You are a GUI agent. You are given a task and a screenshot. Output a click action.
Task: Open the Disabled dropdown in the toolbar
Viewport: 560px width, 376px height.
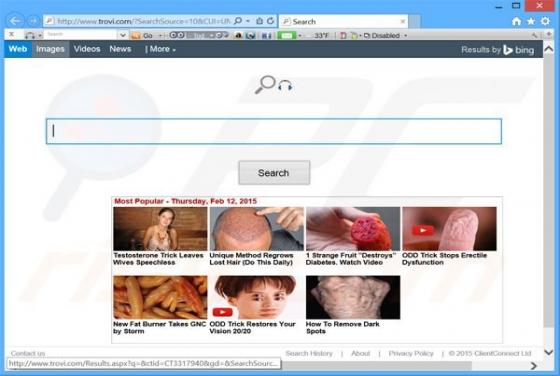pyautogui.click(x=385, y=35)
